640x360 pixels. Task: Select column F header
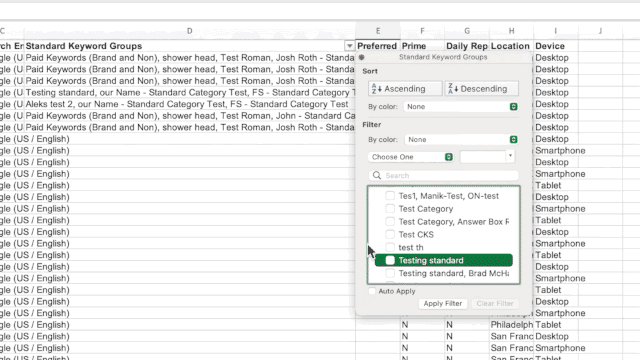422,31
